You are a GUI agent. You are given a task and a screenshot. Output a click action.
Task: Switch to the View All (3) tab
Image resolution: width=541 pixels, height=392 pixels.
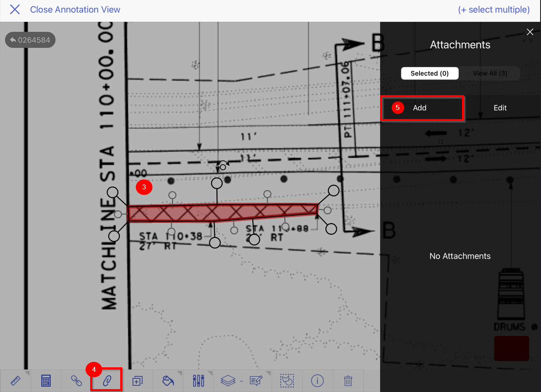(x=490, y=73)
